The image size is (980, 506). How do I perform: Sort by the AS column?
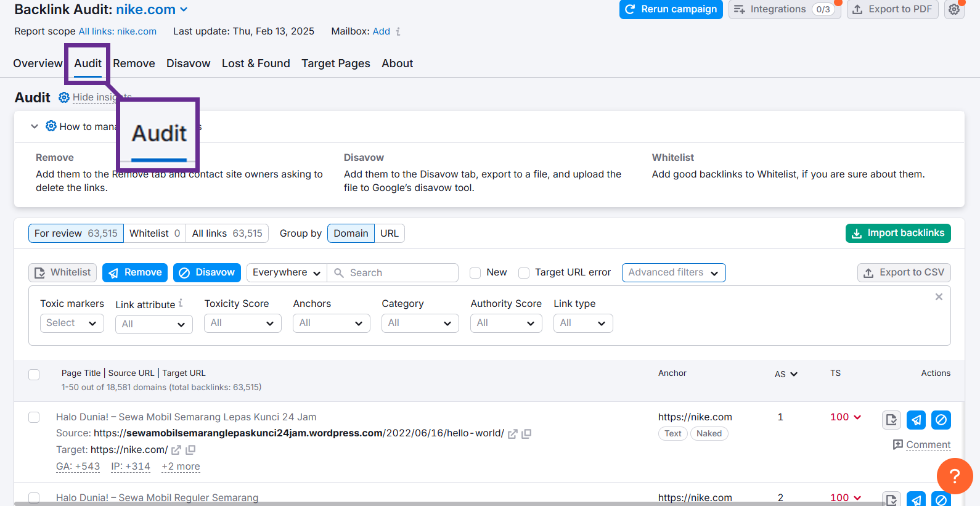[x=786, y=374]
